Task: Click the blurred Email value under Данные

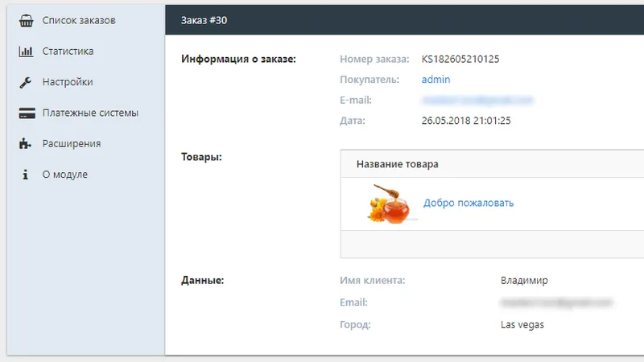Action: coord(556,302)
